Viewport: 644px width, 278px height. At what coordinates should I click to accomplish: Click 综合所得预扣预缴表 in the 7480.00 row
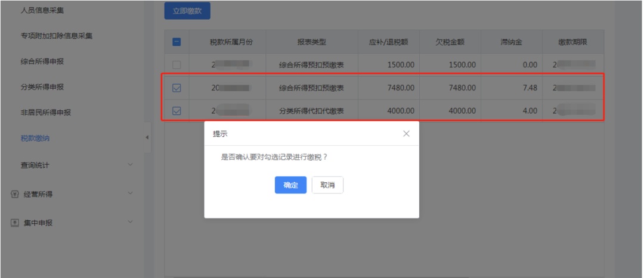311,88
